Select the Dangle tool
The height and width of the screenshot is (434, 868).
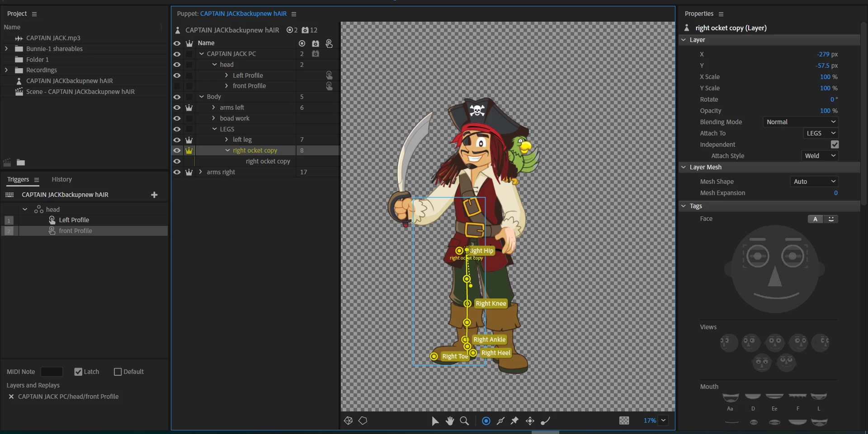pyautogui.click(x=545, y=421)
